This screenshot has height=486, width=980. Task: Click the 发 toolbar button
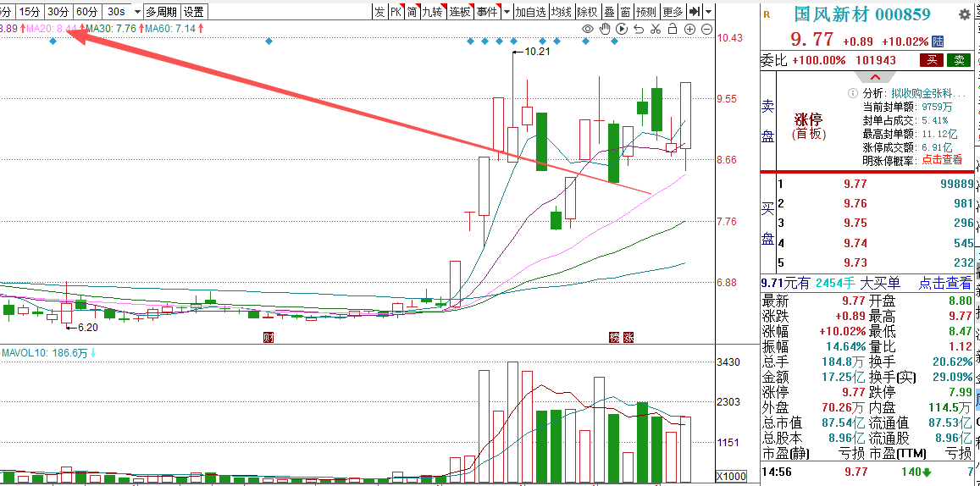(x=379, y=12)
